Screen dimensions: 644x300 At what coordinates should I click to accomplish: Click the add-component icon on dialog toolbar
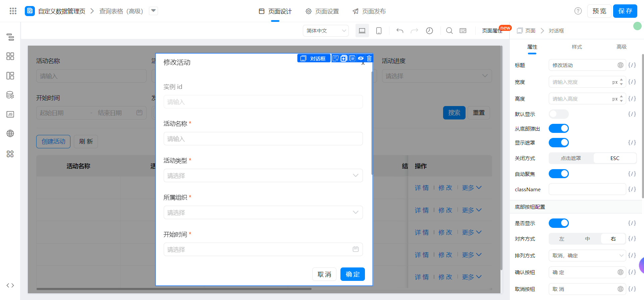[335, 58]
